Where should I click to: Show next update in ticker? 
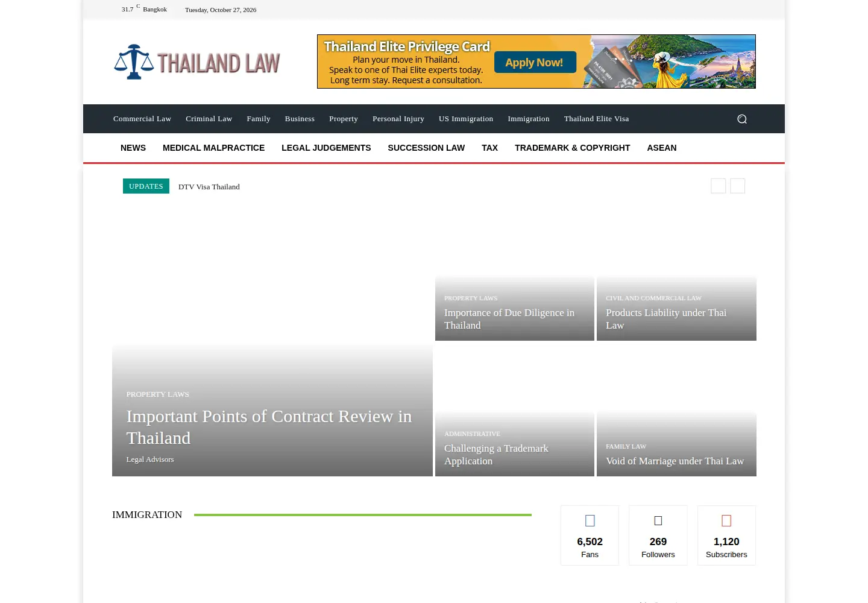(737, 186)
